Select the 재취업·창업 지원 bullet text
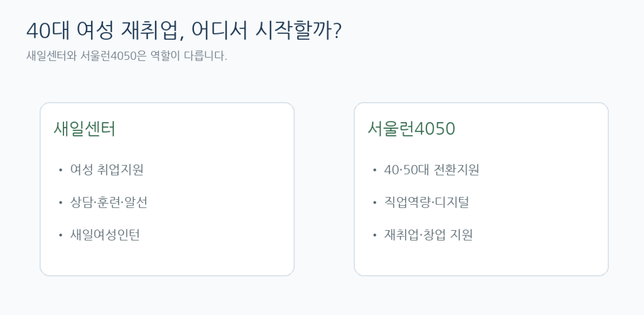This screenshot has height=315, width=644. click(428, 235)
